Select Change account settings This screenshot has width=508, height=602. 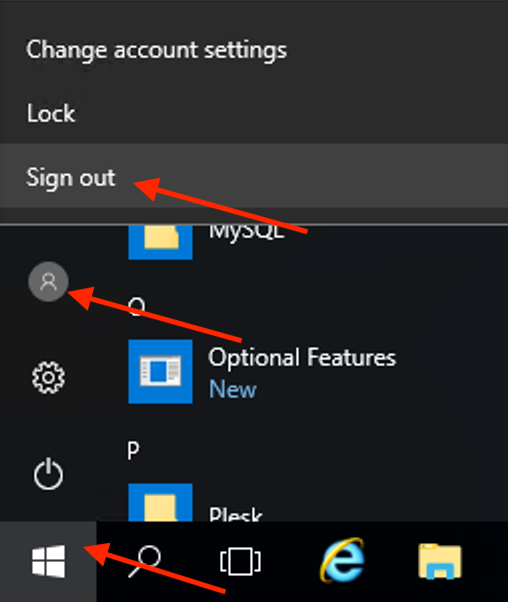click(x=254, y=50)
